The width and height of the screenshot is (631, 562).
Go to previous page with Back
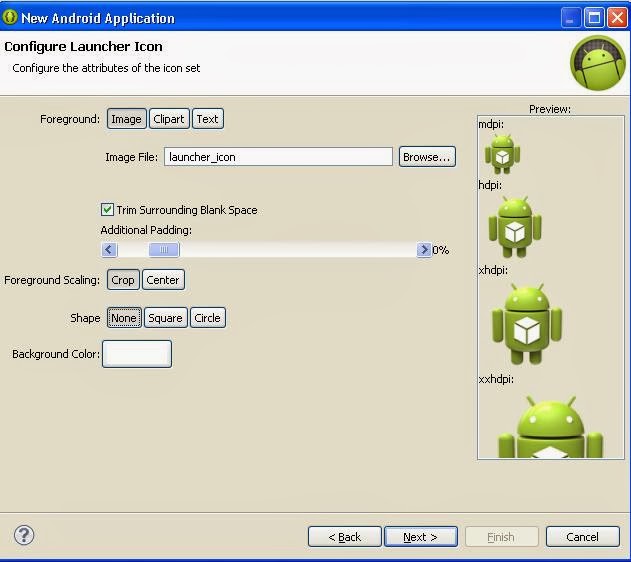pyautogui.click(x=344, y=537)
